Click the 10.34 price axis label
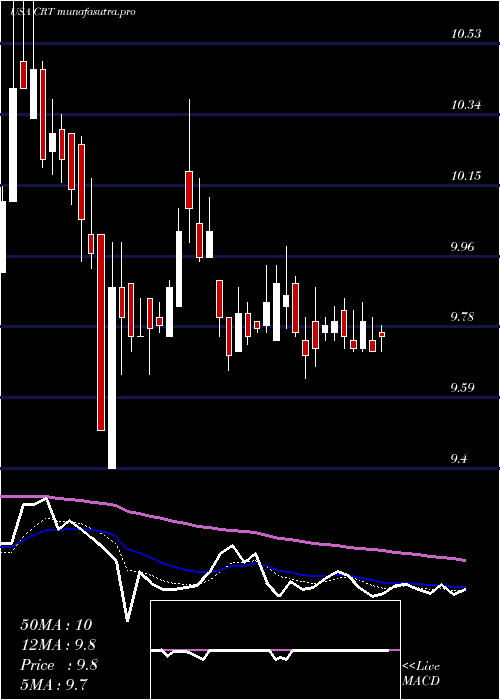 click(x=466, y=105)
